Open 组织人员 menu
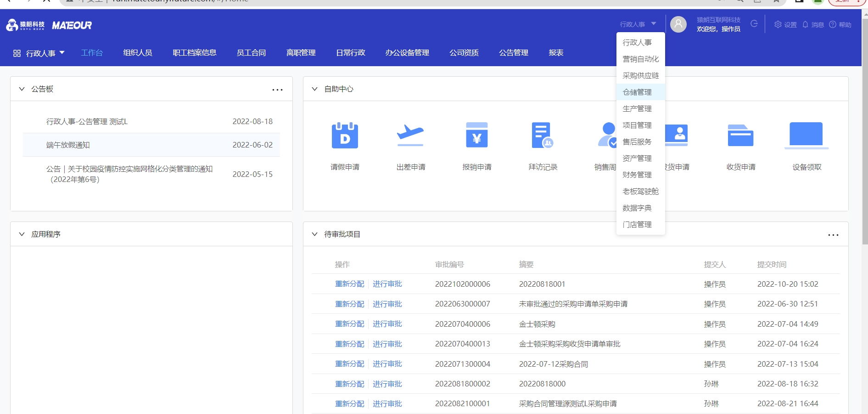This screenshot has height=414, width=868. (x=138, y=53)
